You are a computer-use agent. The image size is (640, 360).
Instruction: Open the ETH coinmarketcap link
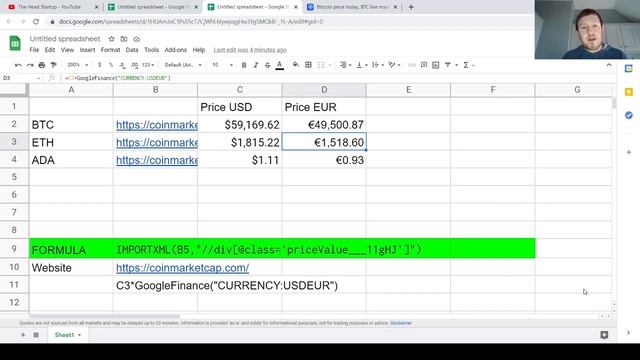[157, 142]
